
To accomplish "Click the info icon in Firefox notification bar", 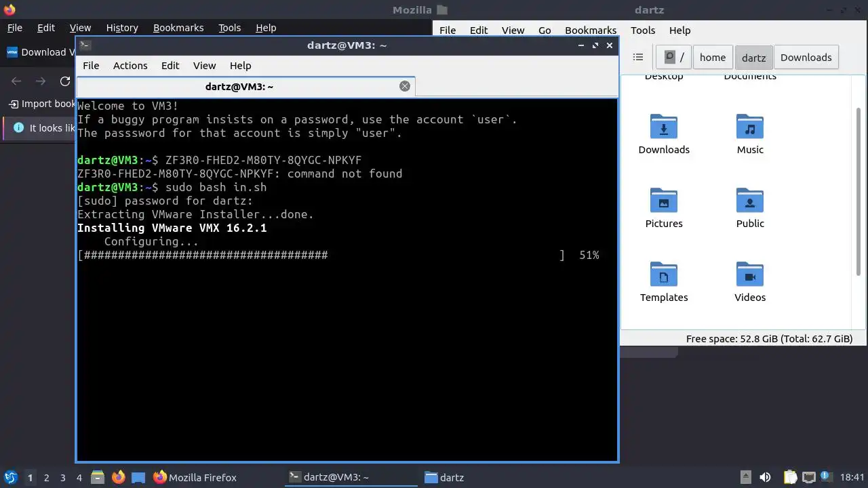I will 18,127.
